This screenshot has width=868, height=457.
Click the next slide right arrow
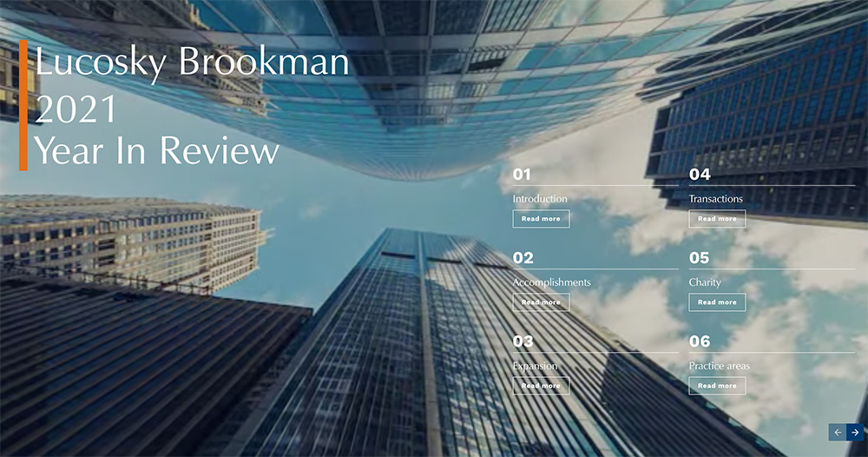855,432
